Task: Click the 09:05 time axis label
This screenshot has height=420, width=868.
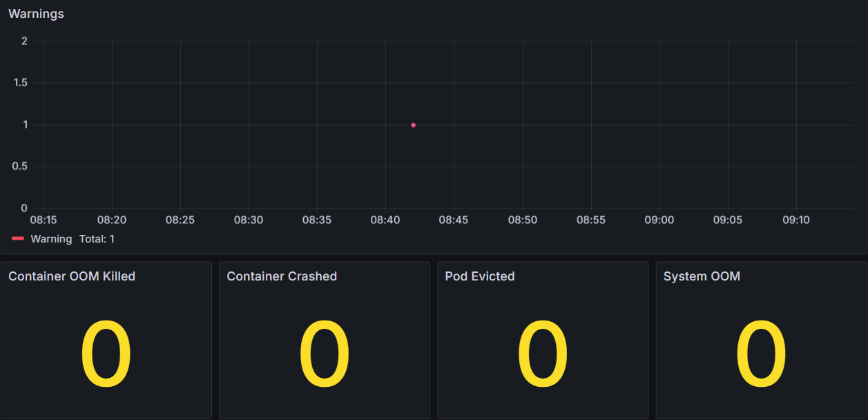Action: [728, 220]
